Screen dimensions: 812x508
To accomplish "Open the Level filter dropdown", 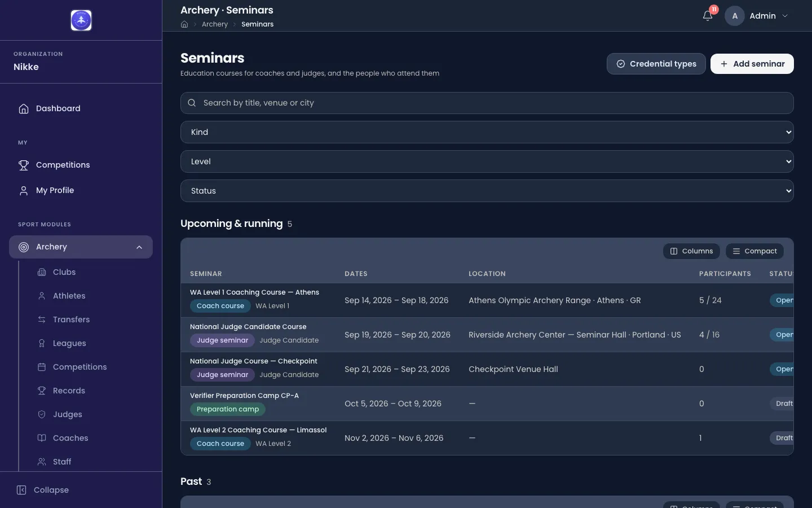I will point(487,161).
